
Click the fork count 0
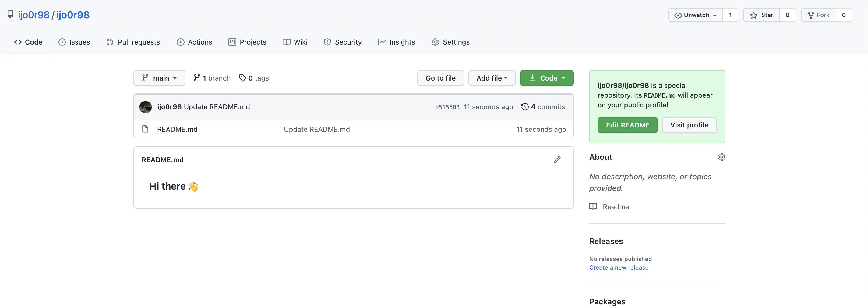click(x=844, y=15)
